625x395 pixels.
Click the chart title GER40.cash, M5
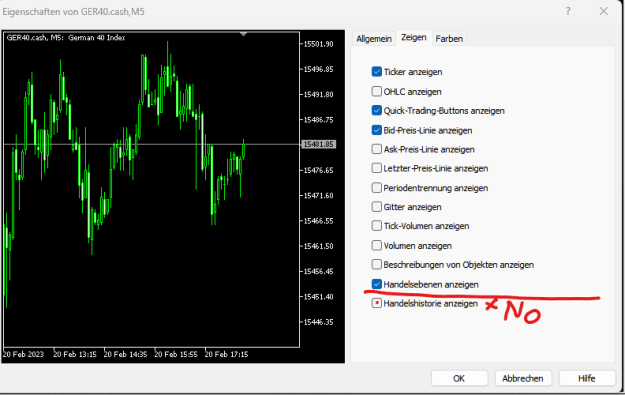[66, 37]
